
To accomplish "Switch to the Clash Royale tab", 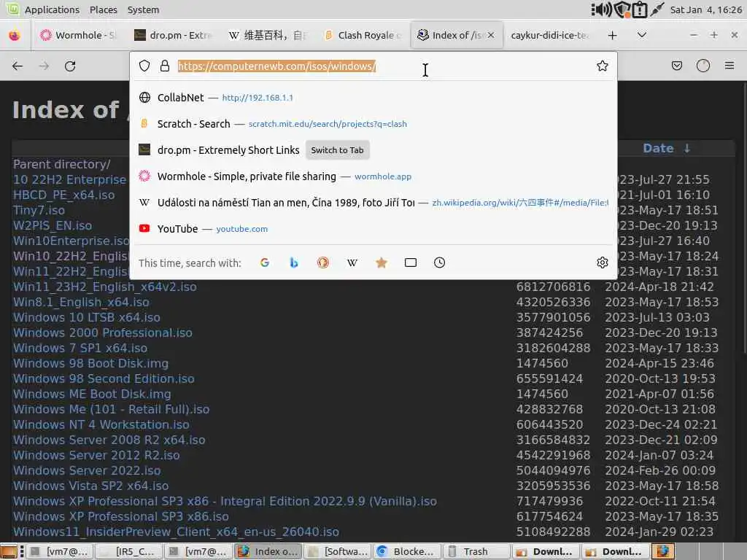I will coord(363,35).
